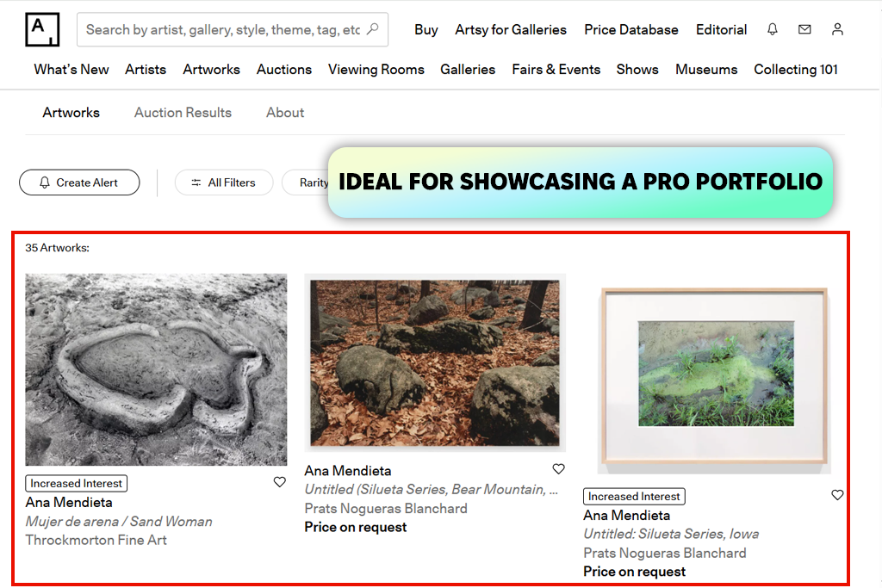Open the Mujer de arena sand sculpture image
Viewport: 882px width, 588px height.
coord(156,369)
